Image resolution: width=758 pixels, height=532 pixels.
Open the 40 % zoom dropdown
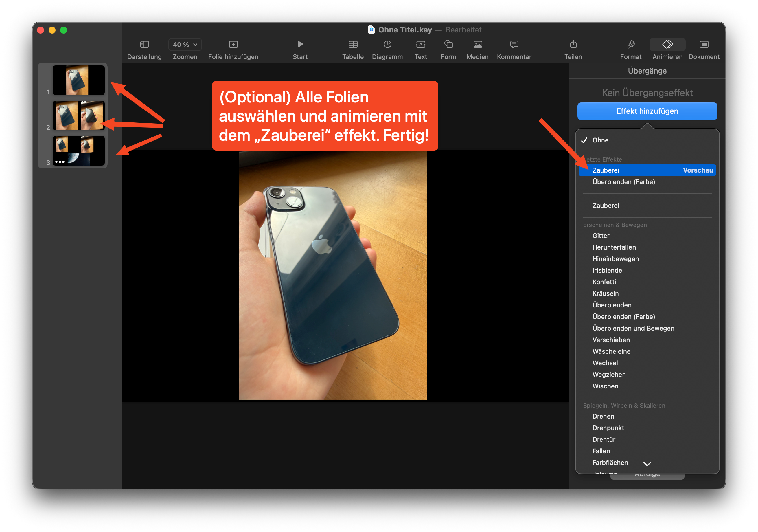click(185, 45)
